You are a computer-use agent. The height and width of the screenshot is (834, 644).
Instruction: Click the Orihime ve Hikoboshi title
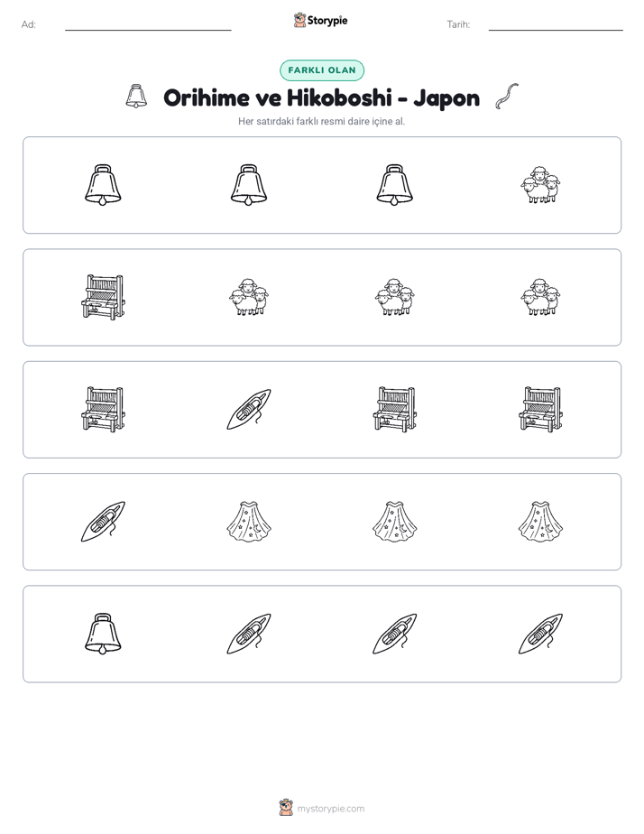(321, 97)
